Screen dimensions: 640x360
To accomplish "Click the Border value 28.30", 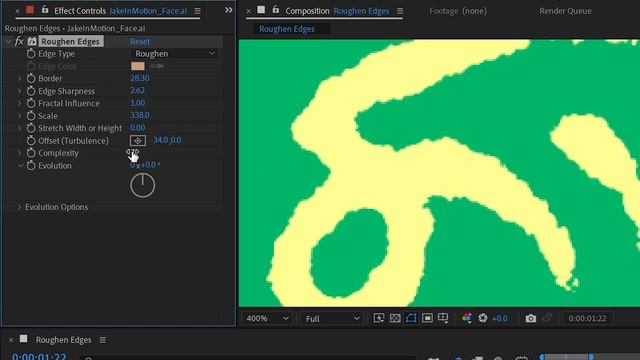I will click(x=140, y=78).
